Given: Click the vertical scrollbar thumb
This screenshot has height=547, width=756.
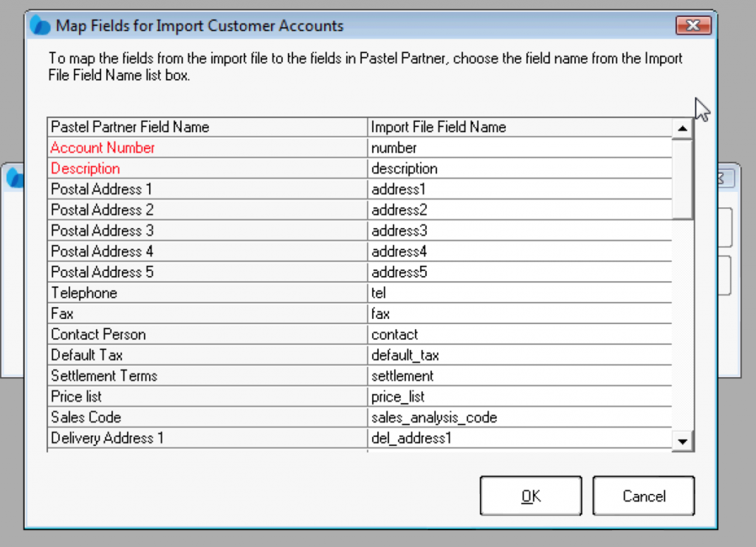Looking at the screenshot, I should (x=682, y=179).
